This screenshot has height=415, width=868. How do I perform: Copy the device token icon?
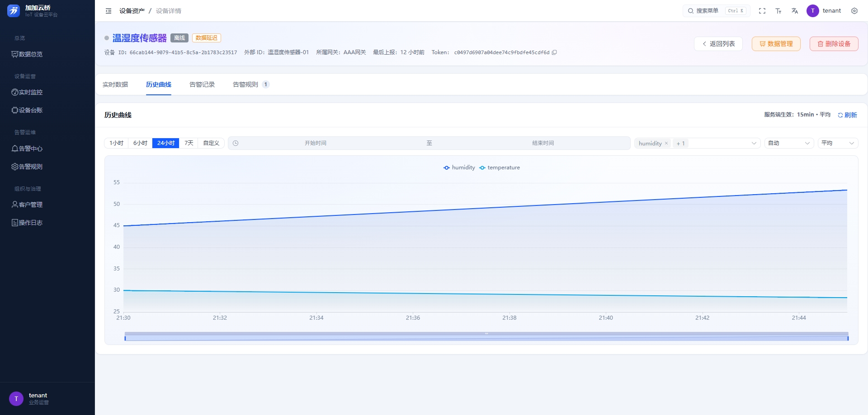point(554,52)
